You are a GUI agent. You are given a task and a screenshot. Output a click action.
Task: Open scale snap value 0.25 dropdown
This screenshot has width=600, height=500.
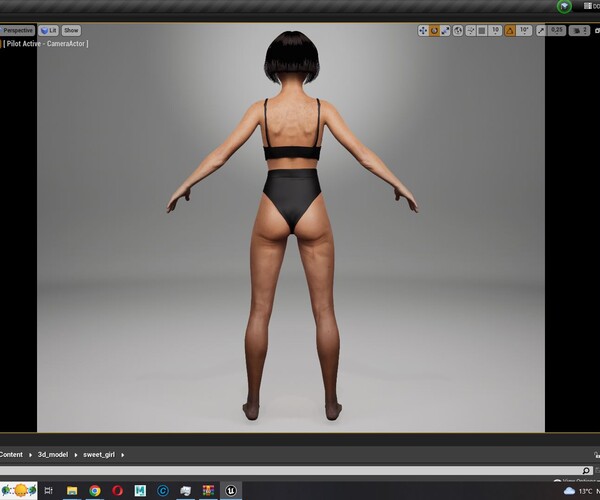[x=557, y=31]
